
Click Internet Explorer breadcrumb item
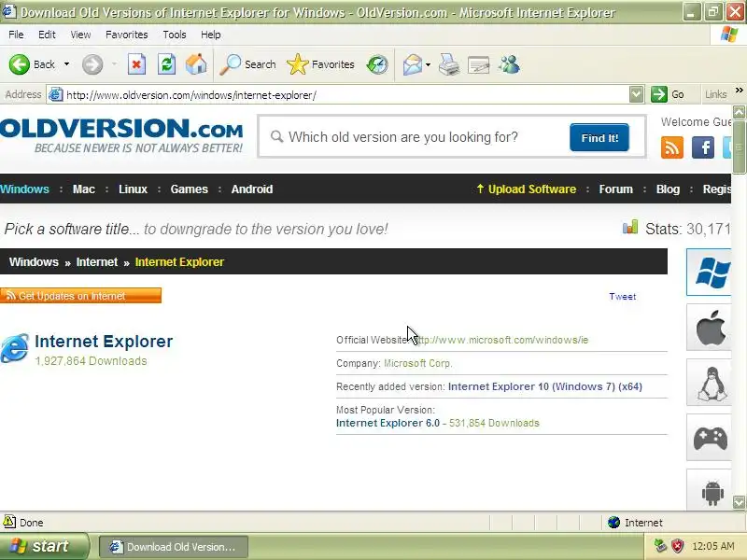click(179, 262)
